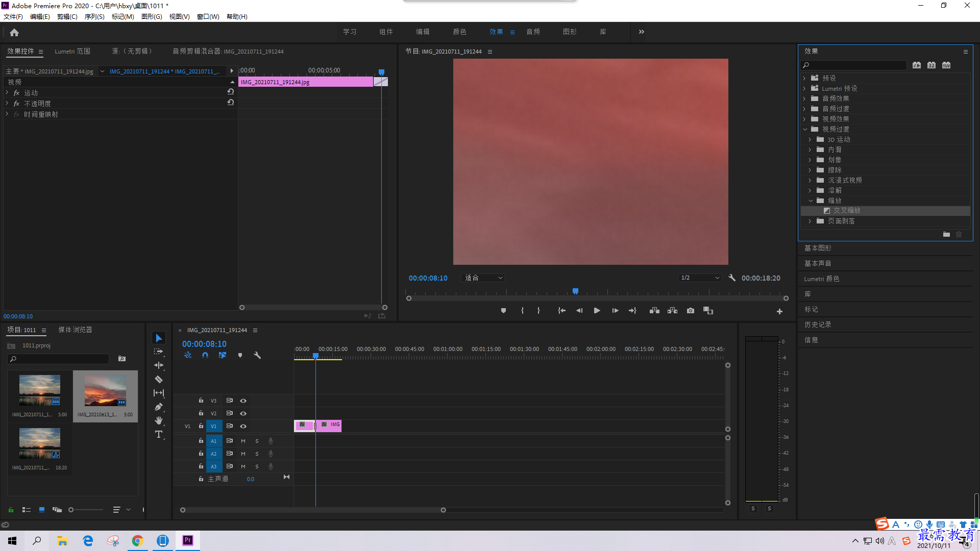
Task: Toggle V1 track output eye
Action: 243,426
